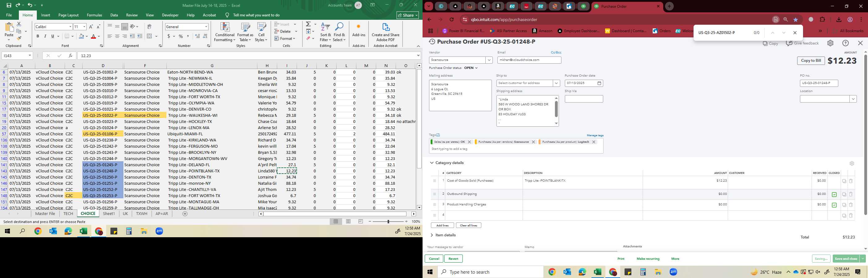Click Clear all lines button
Screen dimensions: 868x278
tap(468, 225)
